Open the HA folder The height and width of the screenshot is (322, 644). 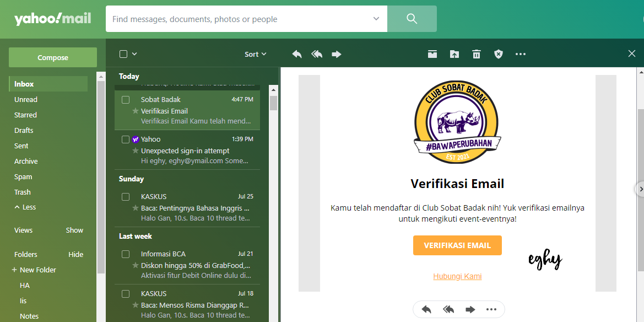[x=25, y=286]
